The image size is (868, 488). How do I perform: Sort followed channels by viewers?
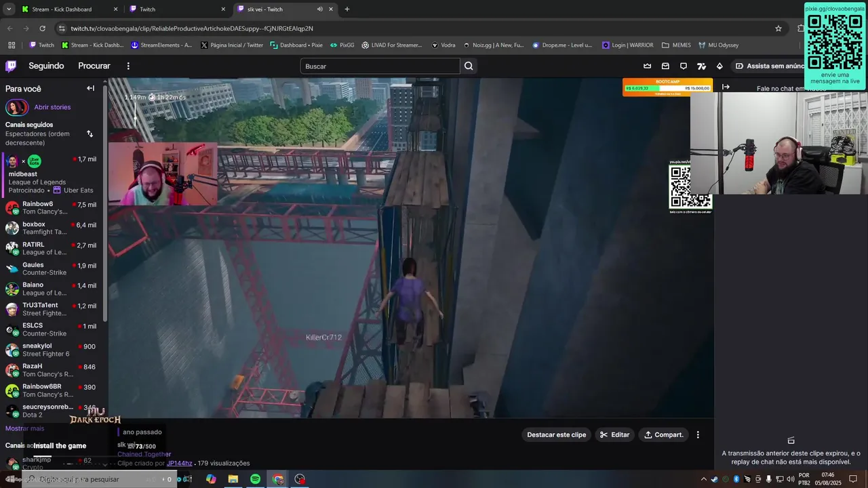(x=90, y=134)
